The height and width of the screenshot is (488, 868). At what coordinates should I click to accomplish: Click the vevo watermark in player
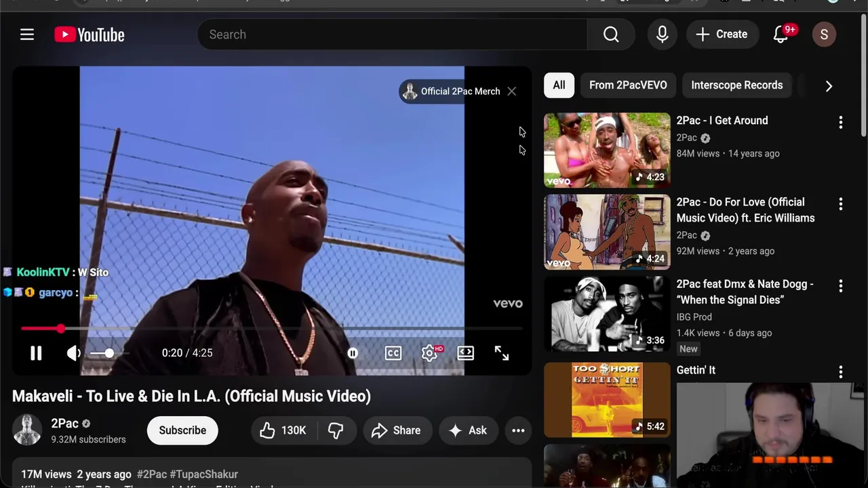(508, 304)
